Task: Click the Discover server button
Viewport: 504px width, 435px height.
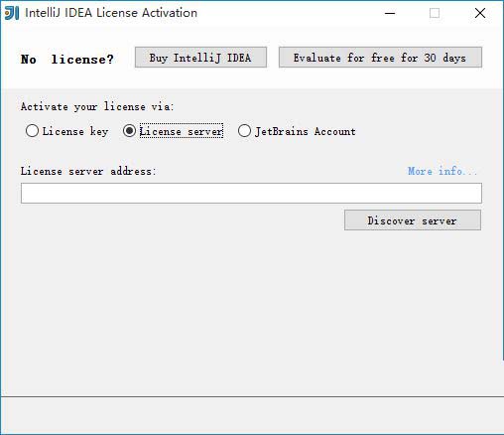Action: coord(413,220)
